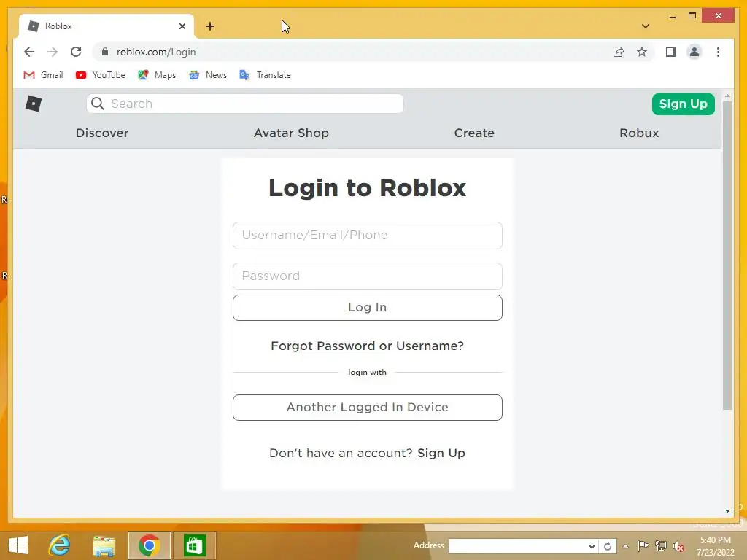Image resolution: width=747 pixels, height=560 pixels.
Task: Click the taskbar Address refresh icon
Action: click(608, 546)
